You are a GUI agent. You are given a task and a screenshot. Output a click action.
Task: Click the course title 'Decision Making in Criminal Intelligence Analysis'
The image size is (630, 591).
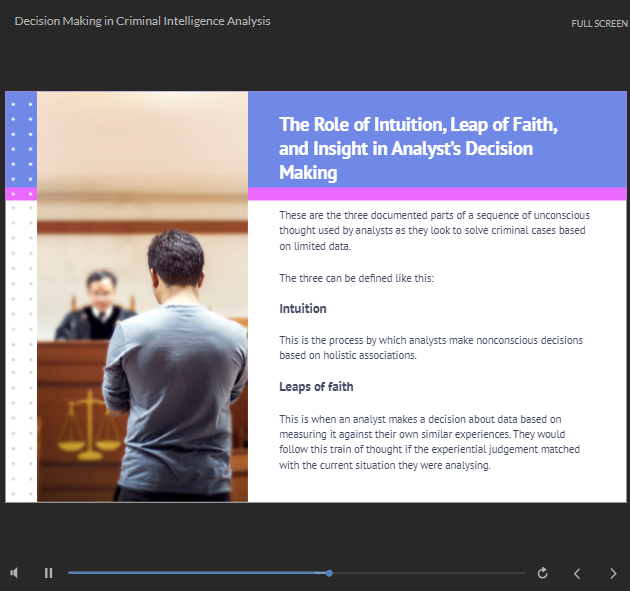pos(142,21)
